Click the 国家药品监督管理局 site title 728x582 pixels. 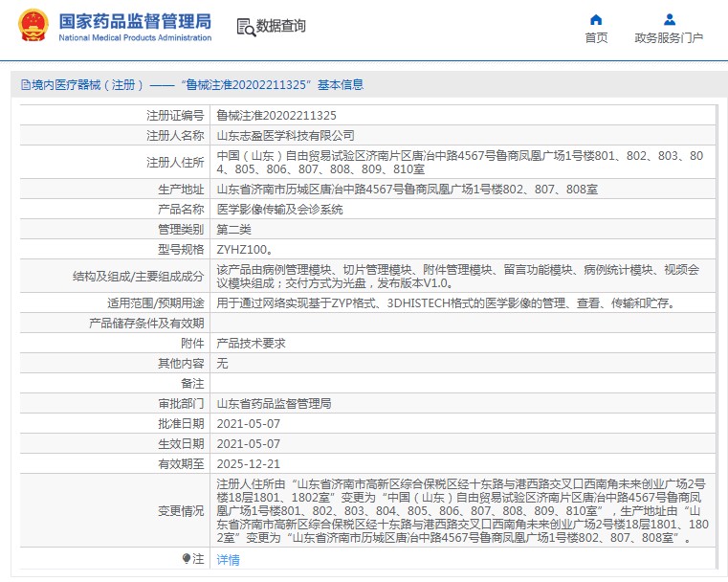coord(135,22)
